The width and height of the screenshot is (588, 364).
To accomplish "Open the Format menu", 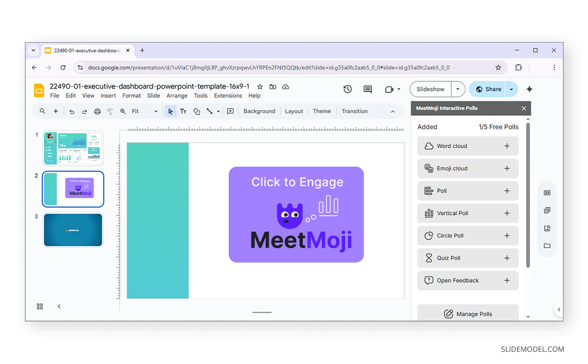I will [x=131, y=96].
